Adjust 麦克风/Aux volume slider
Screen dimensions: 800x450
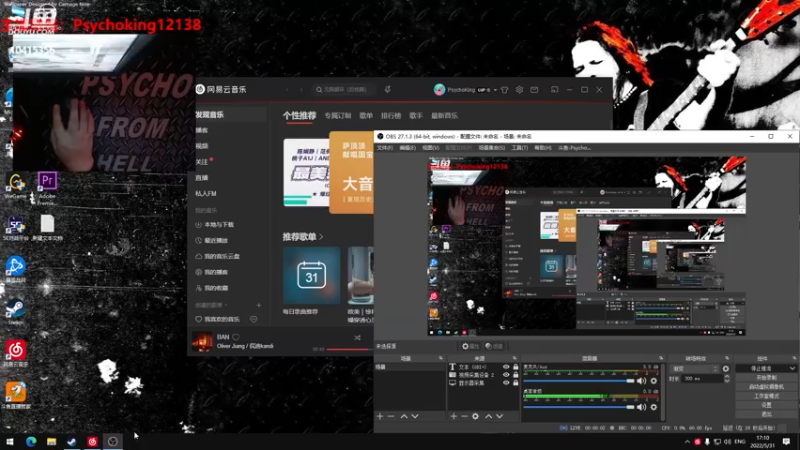(x=579, y=381)
